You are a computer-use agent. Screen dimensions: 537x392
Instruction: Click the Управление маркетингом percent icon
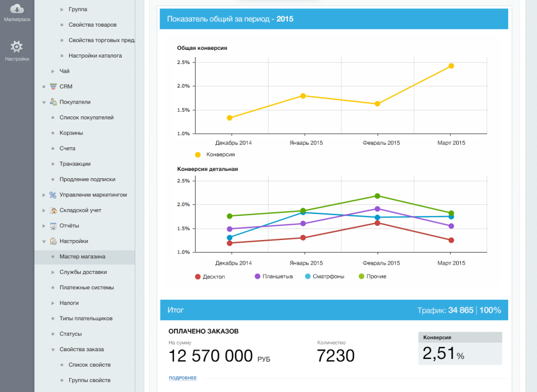tap(53, 195)
